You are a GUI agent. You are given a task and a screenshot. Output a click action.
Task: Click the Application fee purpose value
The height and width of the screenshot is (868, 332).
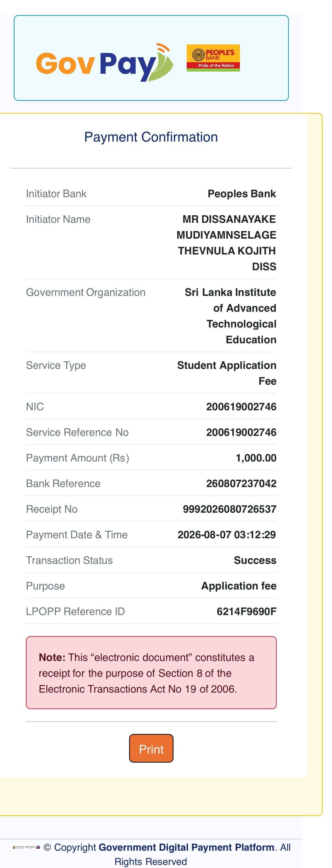coord(239,586)
